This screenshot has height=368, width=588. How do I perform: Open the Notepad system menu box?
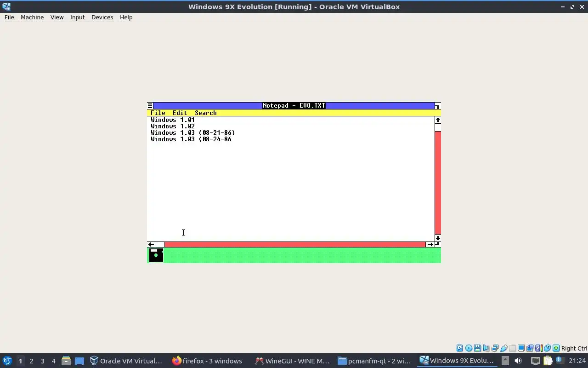150,106
